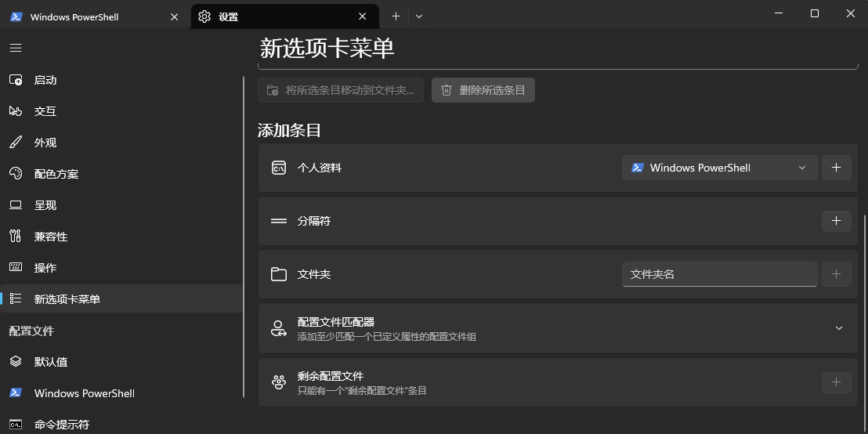Viewport: 868px width, 434px height.
Task: Open the new tab dropdown arrow
Action: click(x=419, y=16)
